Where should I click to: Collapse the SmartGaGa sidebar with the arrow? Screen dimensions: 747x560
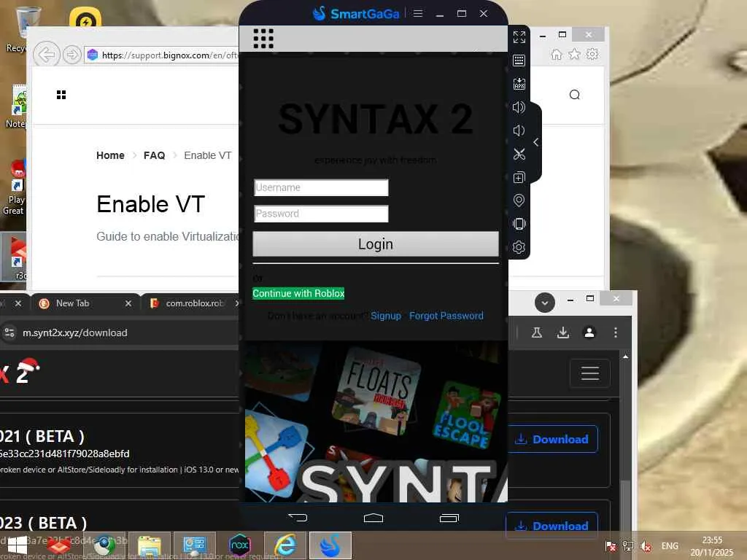point(536,142)
